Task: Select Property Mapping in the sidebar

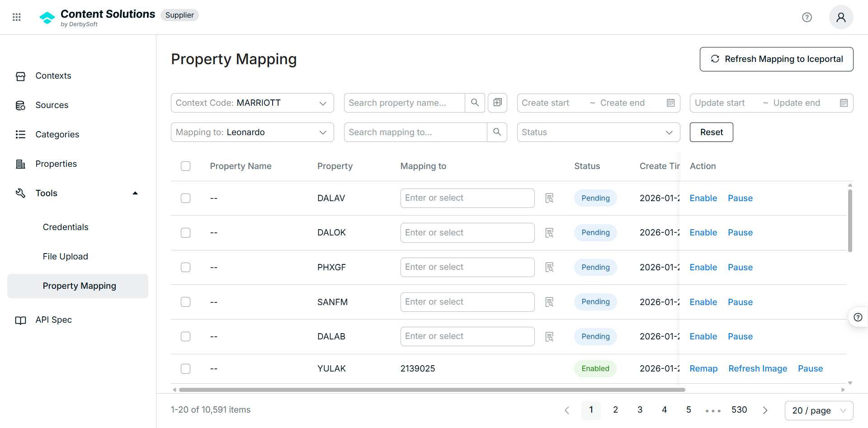Action: coord(78,286)
